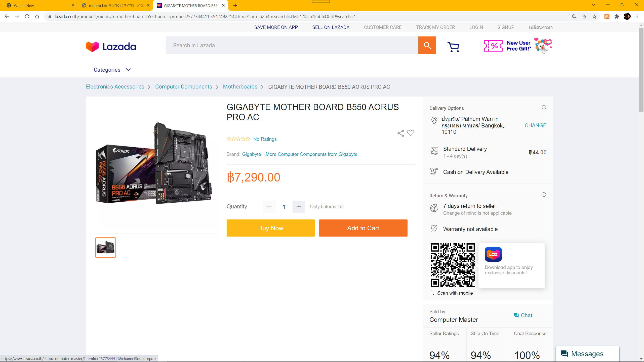Click CHANGE delivery location
Screen dimensions: 644x362
click(x=535, y=125)
